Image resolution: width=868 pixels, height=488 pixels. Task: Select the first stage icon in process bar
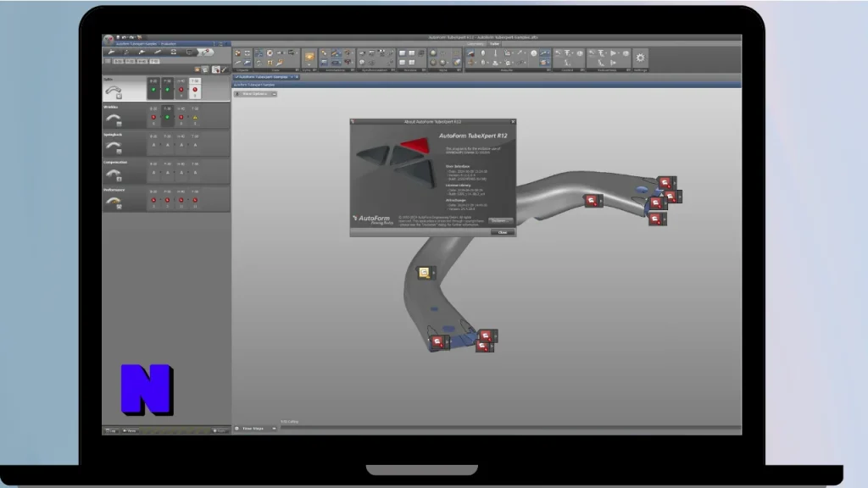pos(111,52)
